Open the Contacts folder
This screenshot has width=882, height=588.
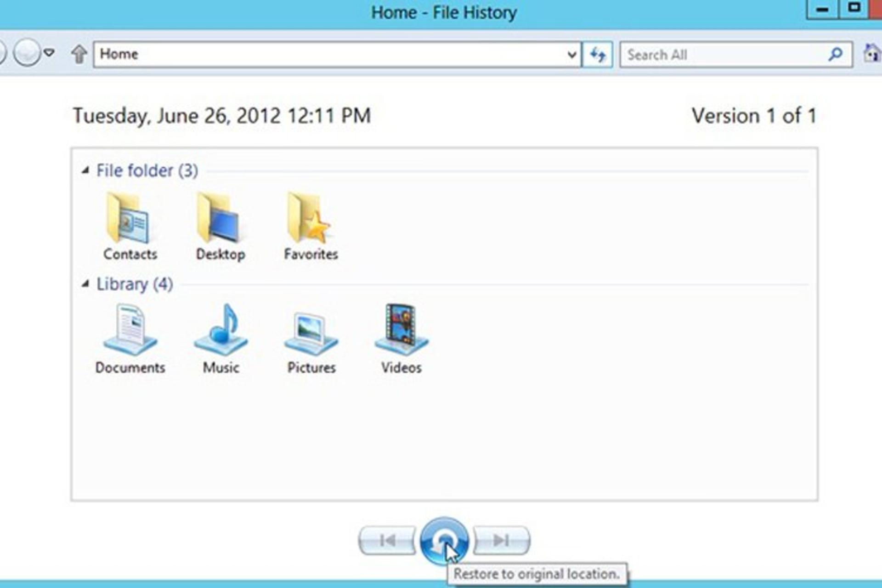(x=130, y=227)
